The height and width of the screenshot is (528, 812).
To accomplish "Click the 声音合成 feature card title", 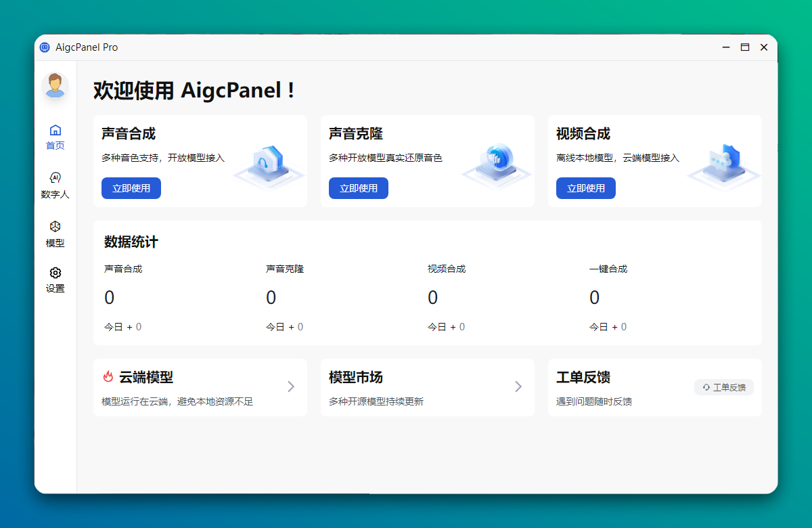I will (129, 133).
